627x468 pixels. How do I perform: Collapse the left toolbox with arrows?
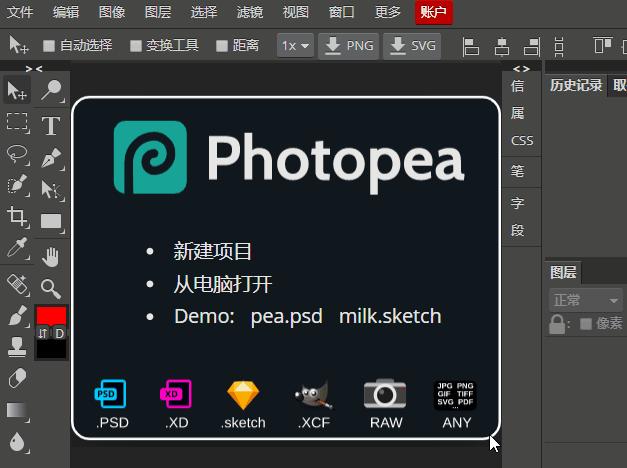pyautogui.click(x=34, y=69)
